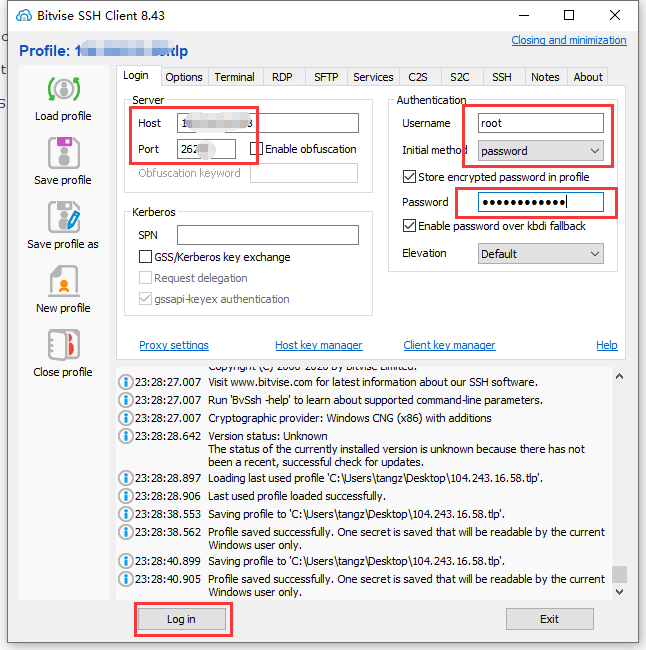Toggle Enable obfuscation checkbox
Viewport: 646px width, 650px height.
256,149
